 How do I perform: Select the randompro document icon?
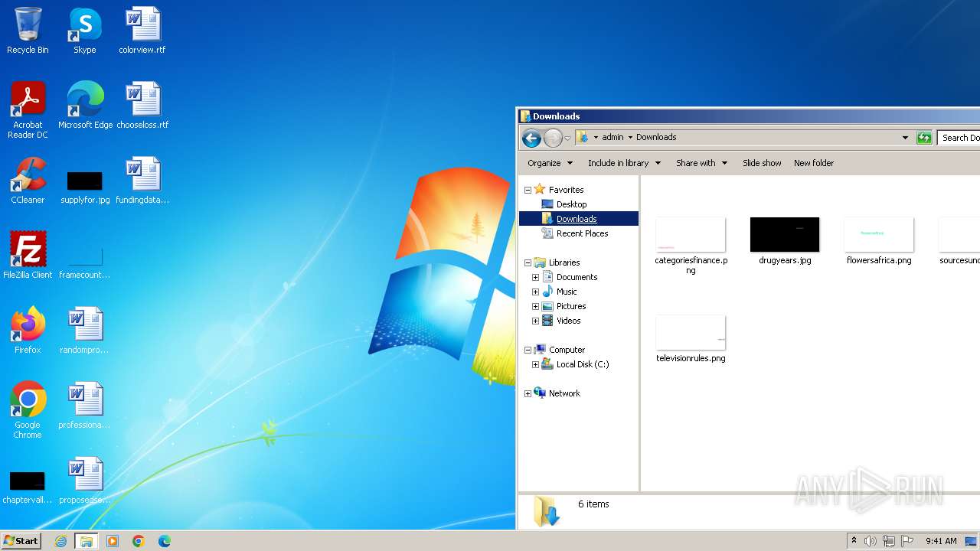coord(85,331)
